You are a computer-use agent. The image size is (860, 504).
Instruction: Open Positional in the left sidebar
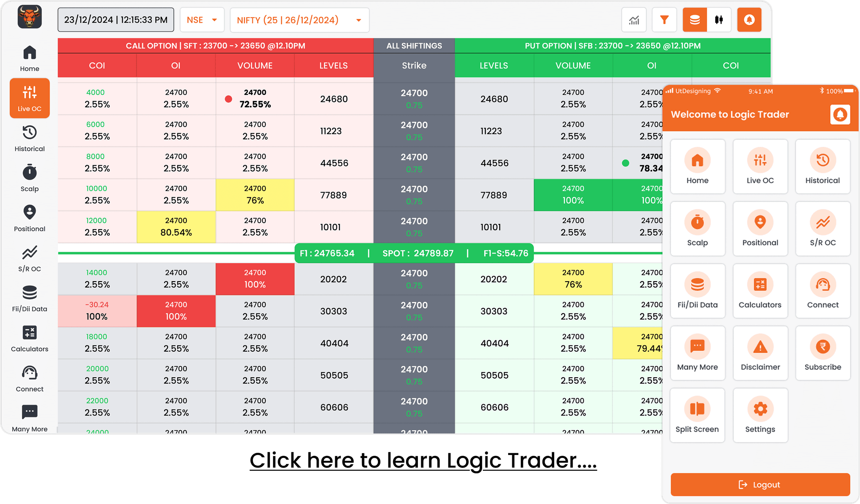(x=29, y=218)
